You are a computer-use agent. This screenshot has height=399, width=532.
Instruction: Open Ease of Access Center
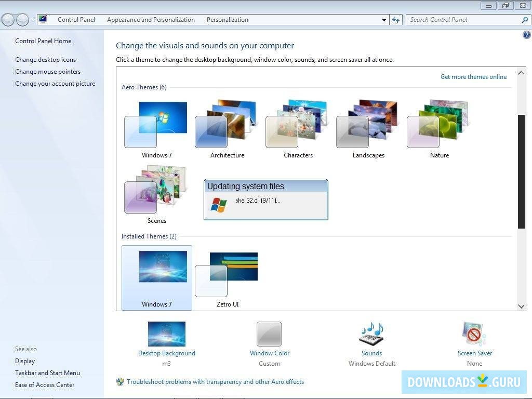point(45,384)
